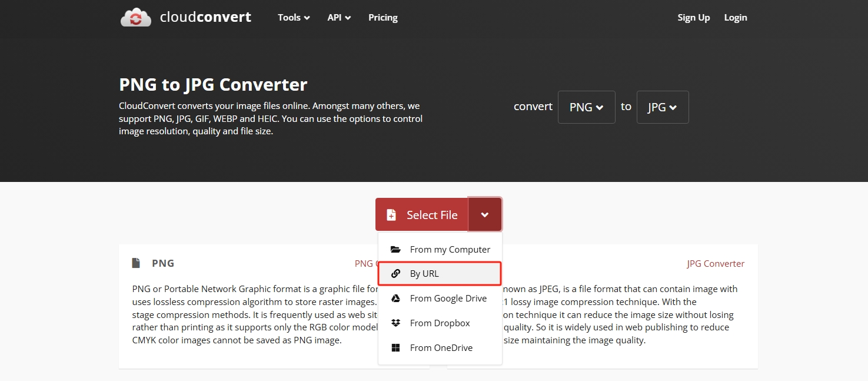Viewport: 868px width, 381px height.
Task: Go to the Pricing page
Action: [x=383, y=18]
